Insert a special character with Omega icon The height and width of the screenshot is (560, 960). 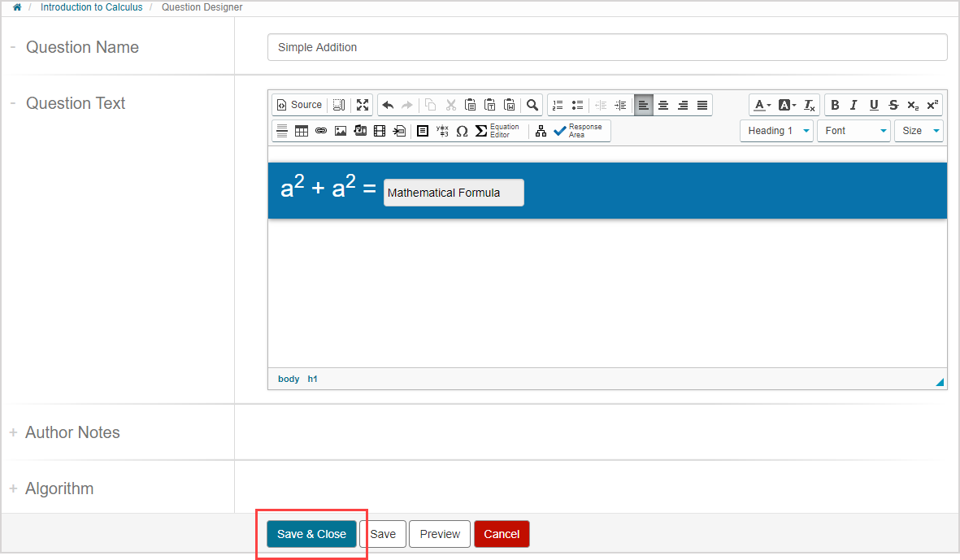[x=462, y=131]
